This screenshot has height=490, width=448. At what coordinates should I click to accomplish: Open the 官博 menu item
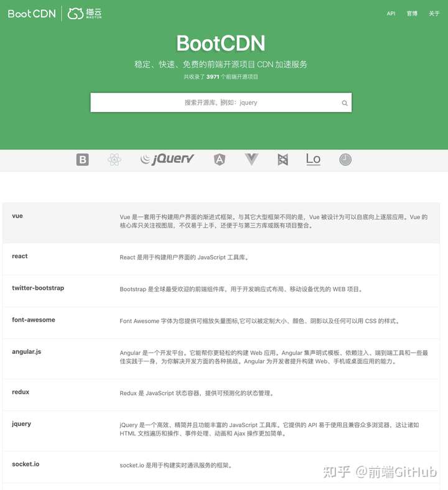(412, 14)
